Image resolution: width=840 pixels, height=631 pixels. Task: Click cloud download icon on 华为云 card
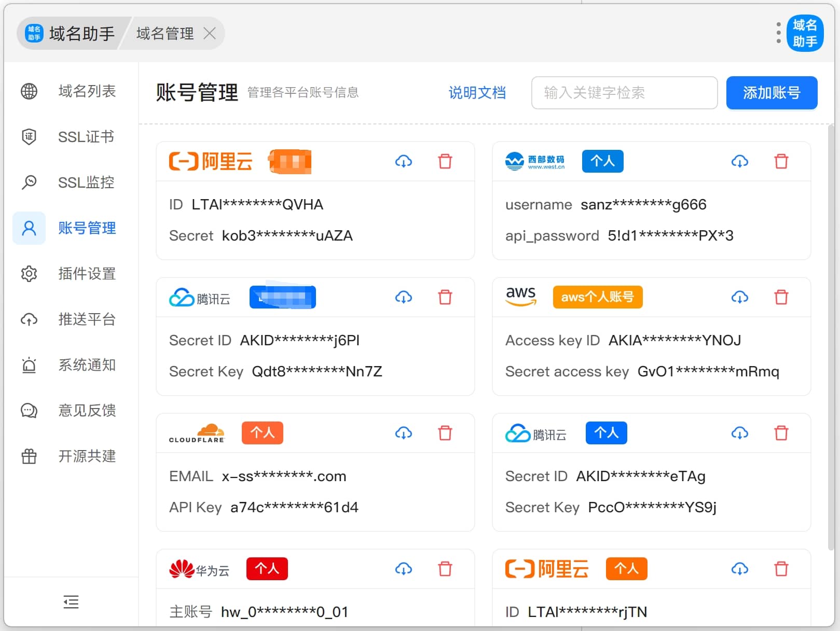point(404,569)
